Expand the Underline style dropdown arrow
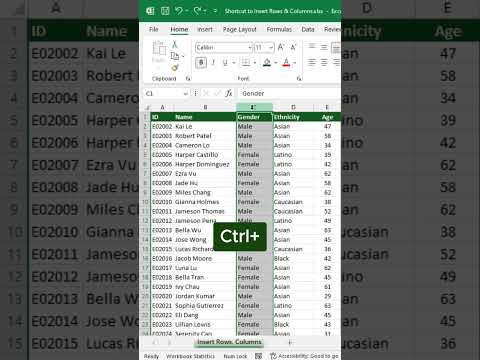The height and width of the screenshot is (360, 480). click(x=234, y=63)
